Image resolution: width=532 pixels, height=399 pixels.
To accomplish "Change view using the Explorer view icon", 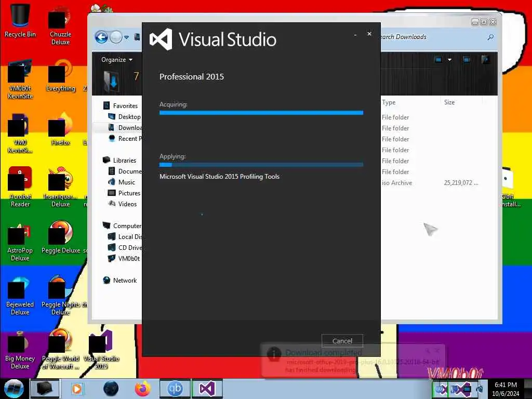I will (x=438, y=60).
